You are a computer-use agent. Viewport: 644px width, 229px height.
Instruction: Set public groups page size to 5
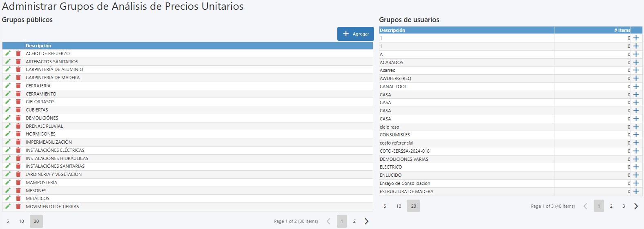(x=8, y=221)
